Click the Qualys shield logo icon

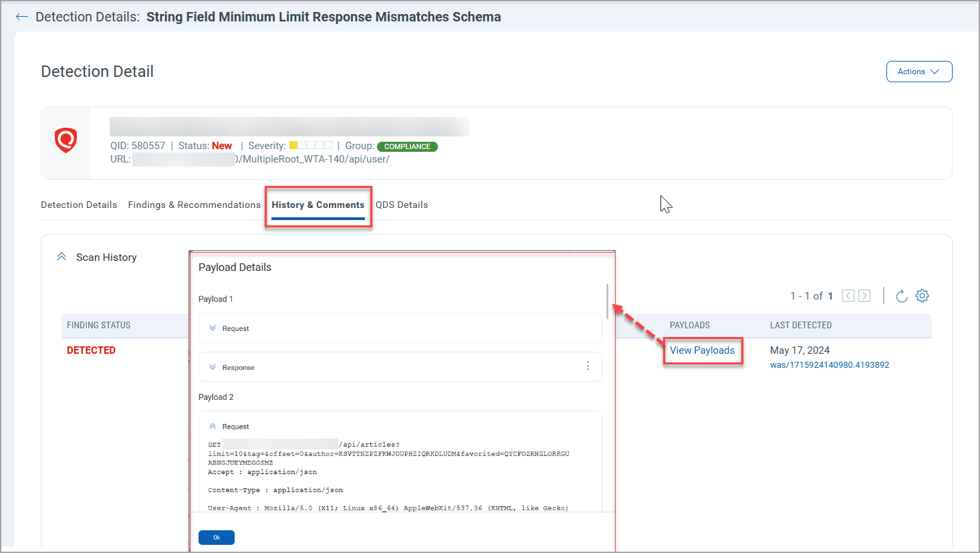point(66,140)
